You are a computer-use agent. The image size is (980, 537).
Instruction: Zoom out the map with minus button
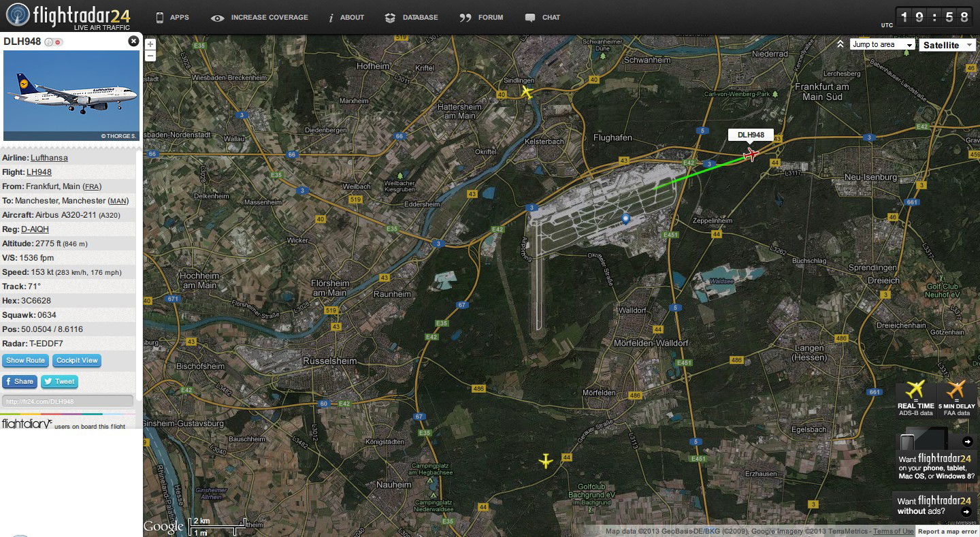pos(150,55)
